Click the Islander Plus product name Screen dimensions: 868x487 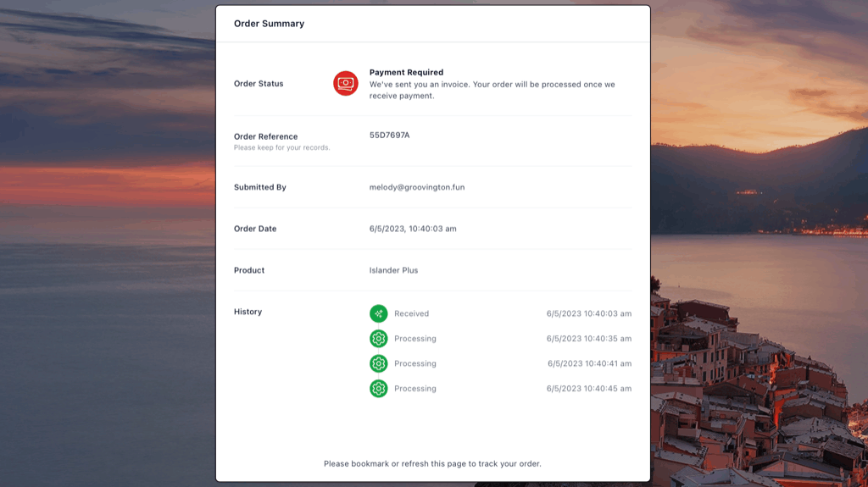[393, 270]
